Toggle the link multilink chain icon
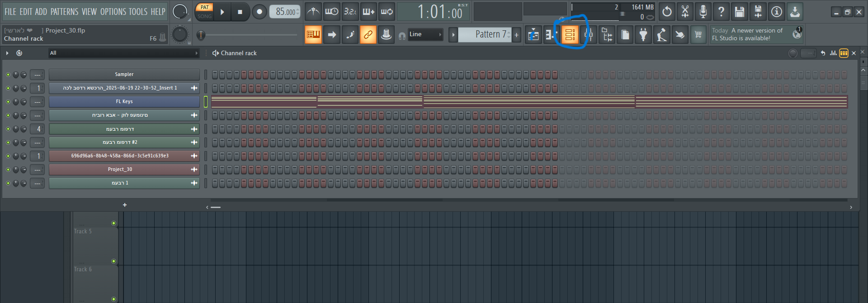Viewport: 868px width, 303px height. coord(368,35)
